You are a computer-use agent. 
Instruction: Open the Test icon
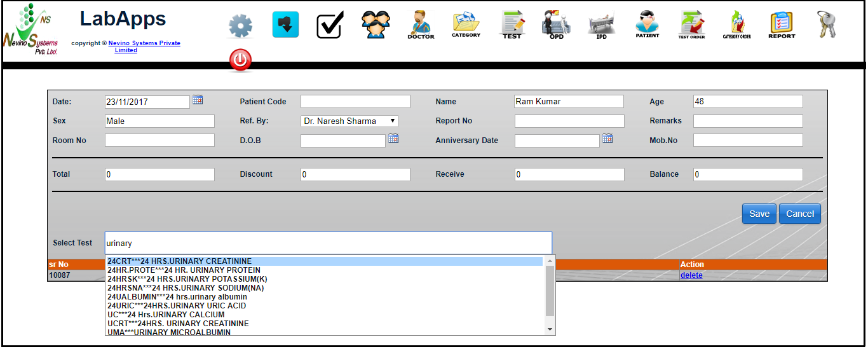(512, 25)
